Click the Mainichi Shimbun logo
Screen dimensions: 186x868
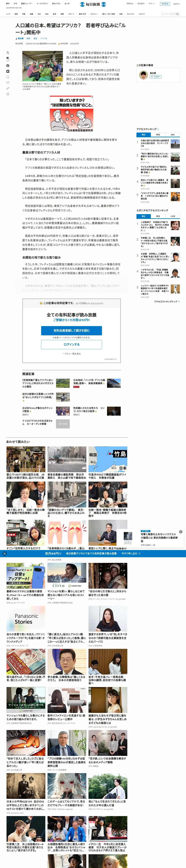click(x=93, y=4)
